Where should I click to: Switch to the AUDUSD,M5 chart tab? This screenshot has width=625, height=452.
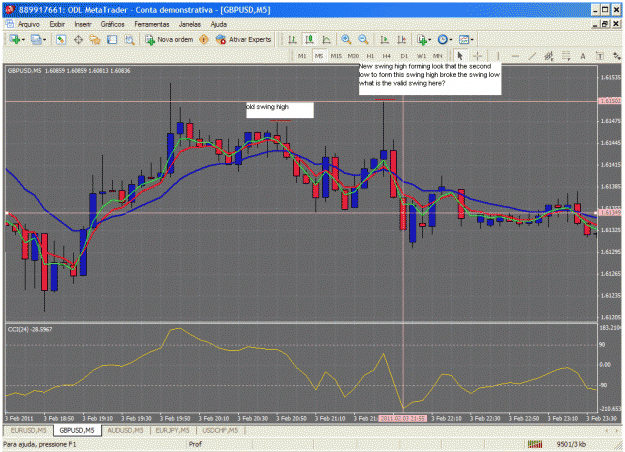[x=125, y=430]
